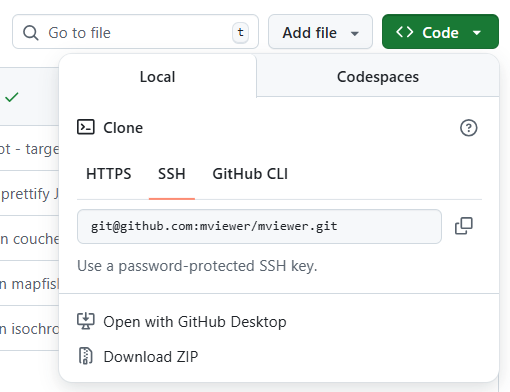Switch to the Codespaces tab
The image size is (510, 392).
(378, 77)
